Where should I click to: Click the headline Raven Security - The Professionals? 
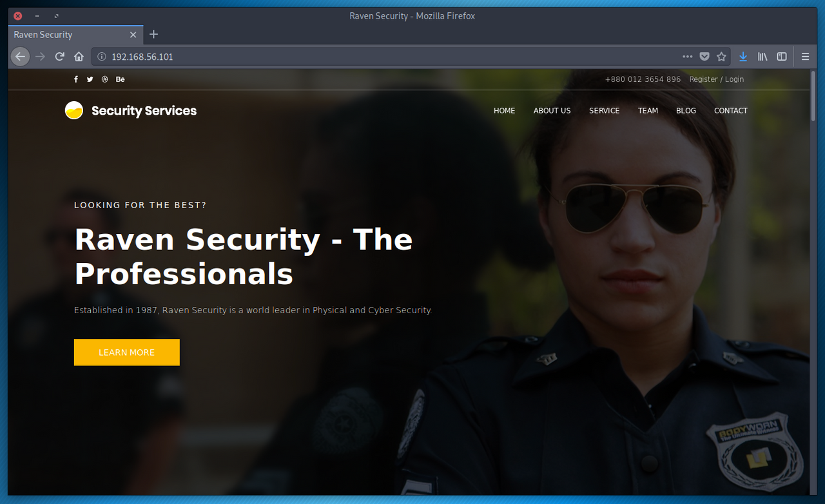coord(243,257)
